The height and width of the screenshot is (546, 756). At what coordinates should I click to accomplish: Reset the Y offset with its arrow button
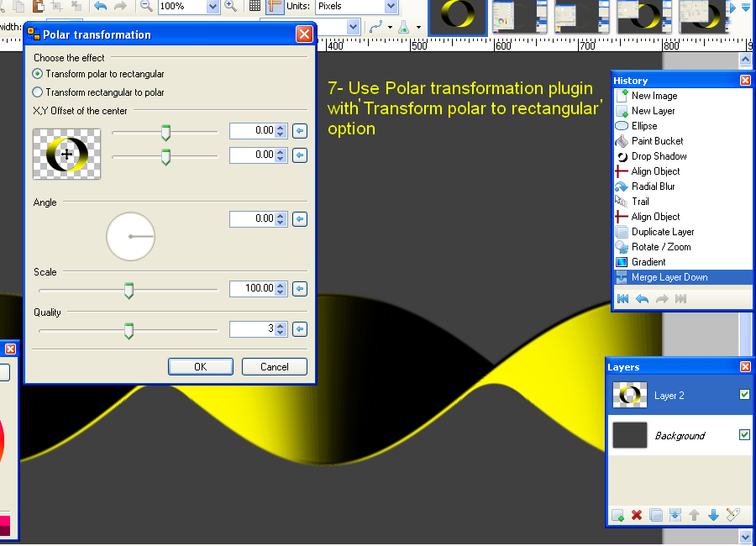pos(300,155)
